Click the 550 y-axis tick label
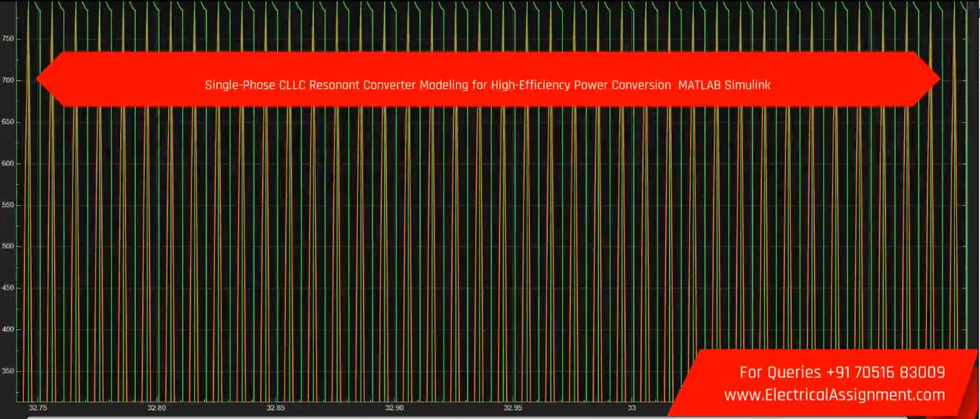Screen dimensions: 980x419 click(7, 205)
